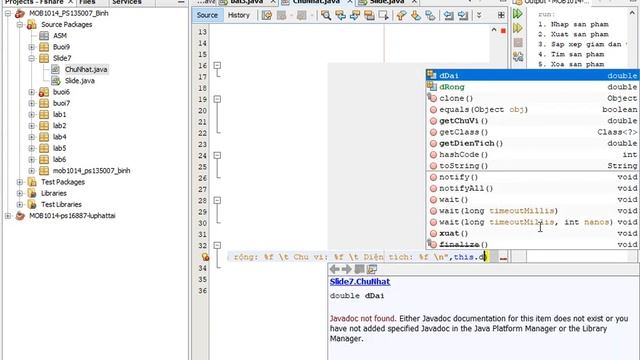Click the Find Next Occurrence icon
640x360 pixels.
(x=355, y=16)
